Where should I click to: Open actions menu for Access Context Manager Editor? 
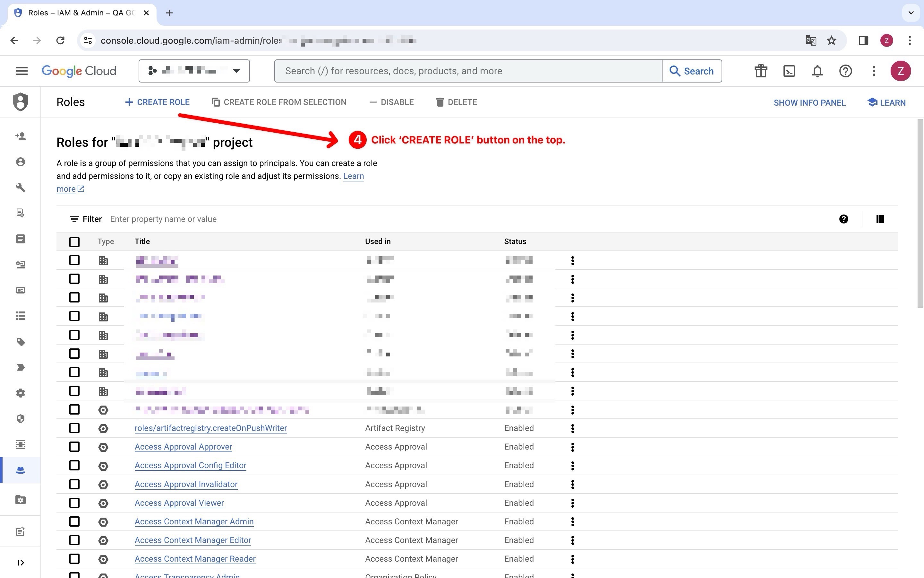tap(572, 540)
